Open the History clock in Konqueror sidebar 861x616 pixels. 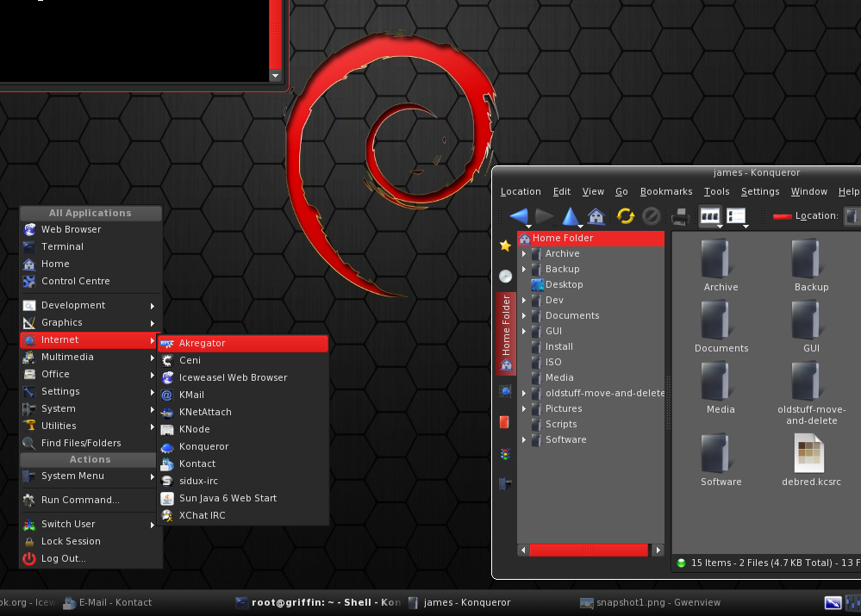[x=505, y=276]
